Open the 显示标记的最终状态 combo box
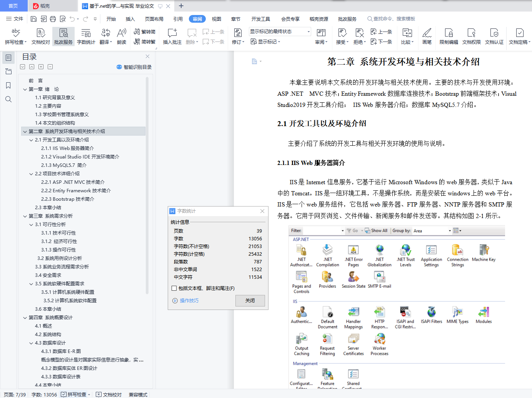The image size is (532, 398). [280, 32]
